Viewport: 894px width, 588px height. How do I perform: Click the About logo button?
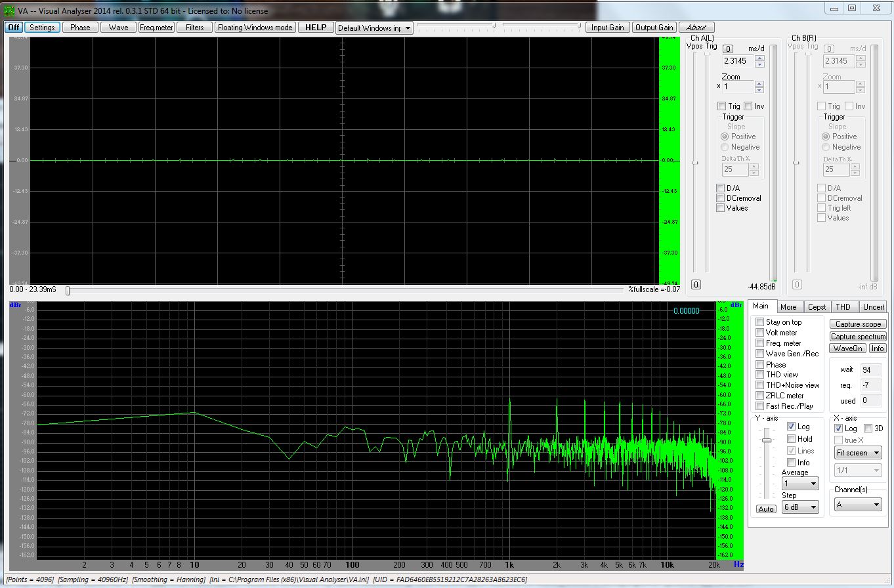(x=696, y=28)
